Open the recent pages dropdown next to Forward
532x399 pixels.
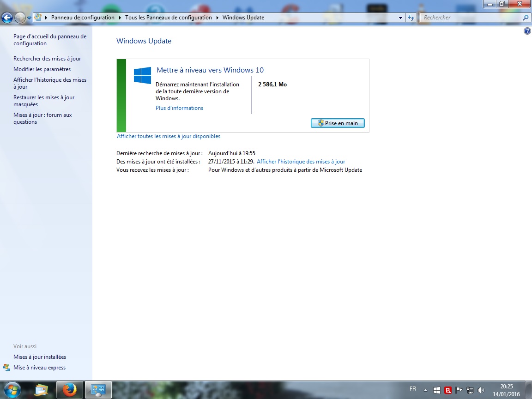[x=29, y=18]
